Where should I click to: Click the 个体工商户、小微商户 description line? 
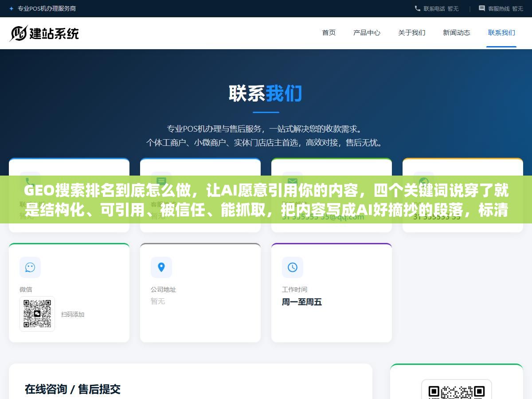coord(266,143)
